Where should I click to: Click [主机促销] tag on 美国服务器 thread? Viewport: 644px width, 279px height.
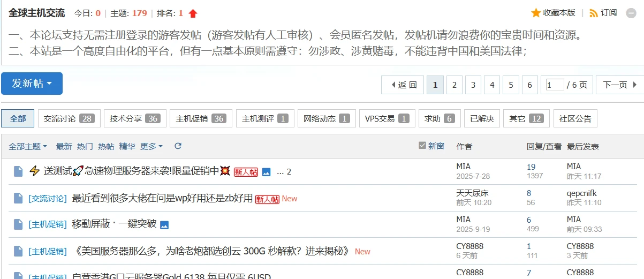48,251
